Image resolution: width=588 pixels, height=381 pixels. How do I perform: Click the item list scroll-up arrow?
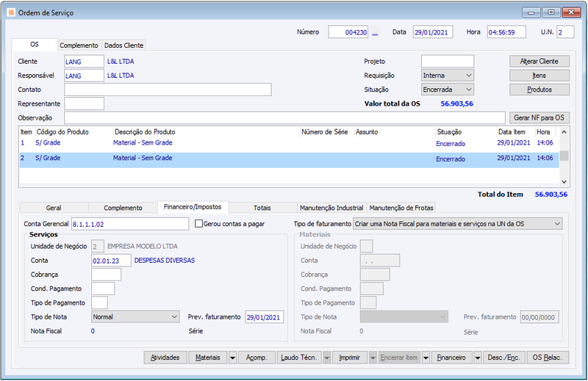pyautogui.click(x=564, y=133)
